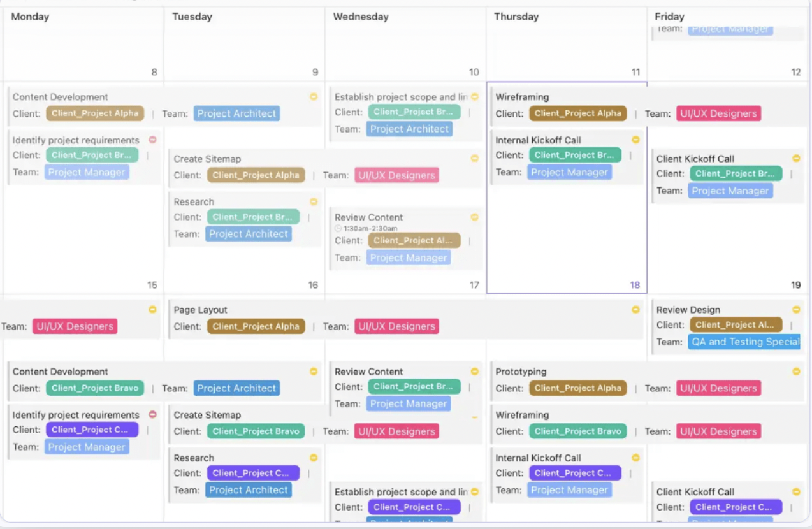This screenshot has width=812, height=529.
Task: Click the highlighted date number 18
Action: click(x=635, y=285)
